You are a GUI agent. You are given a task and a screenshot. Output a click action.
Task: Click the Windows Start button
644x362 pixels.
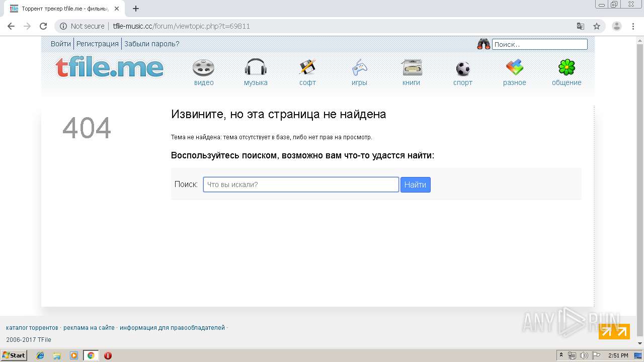coord(14,355)
